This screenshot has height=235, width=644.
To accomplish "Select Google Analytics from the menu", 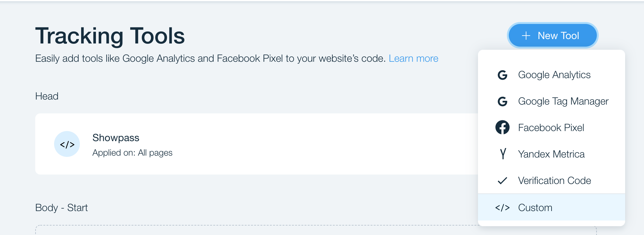I will 552,75.
